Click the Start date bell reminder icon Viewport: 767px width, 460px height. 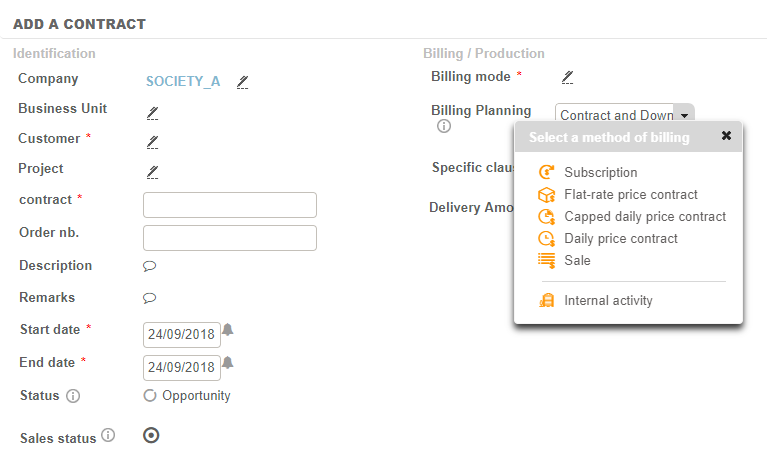pos(228,330)
